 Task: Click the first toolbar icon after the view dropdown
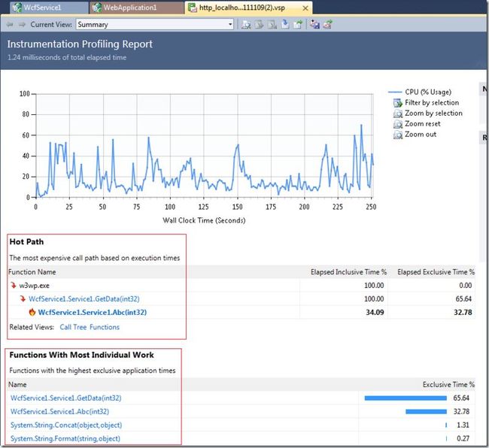(x=246, y=24)
